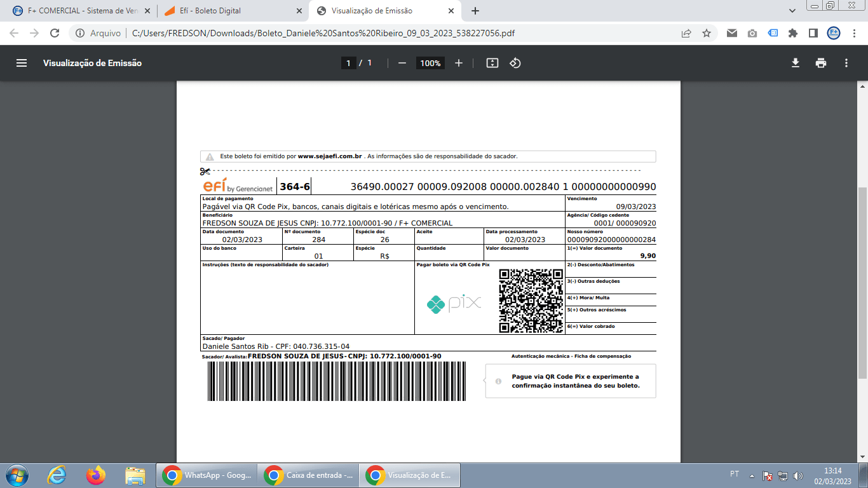Click the volume speaker tray icon
868x488 pixels.
pos(798,475)
